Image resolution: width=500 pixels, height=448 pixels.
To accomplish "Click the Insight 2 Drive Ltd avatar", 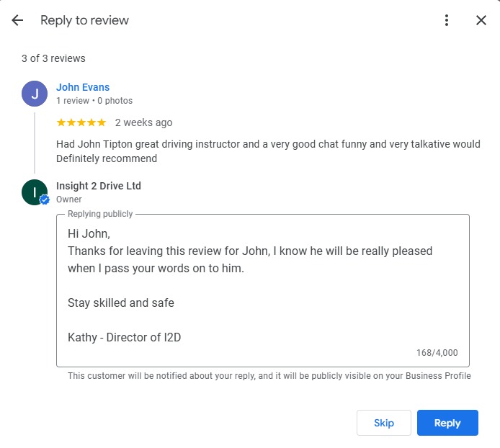I will point(34,192).
